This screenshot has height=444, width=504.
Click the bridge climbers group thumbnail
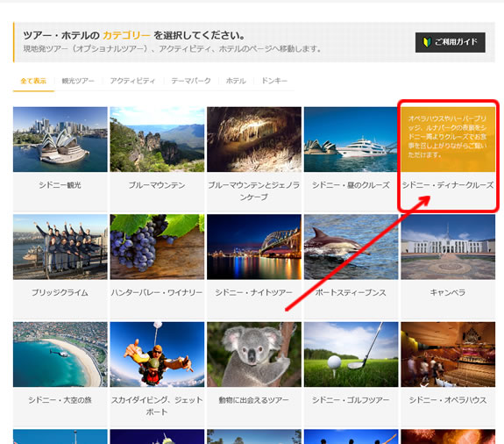[60, 247]
